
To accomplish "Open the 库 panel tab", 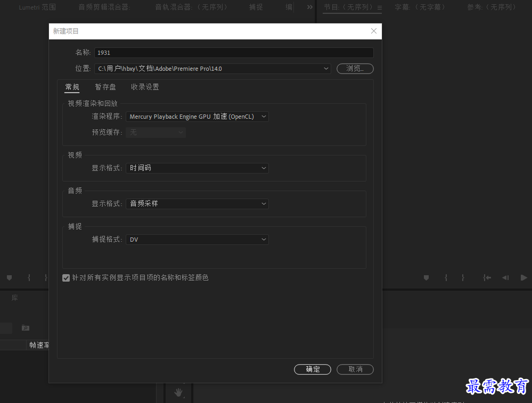I will [x=14, y=298].
